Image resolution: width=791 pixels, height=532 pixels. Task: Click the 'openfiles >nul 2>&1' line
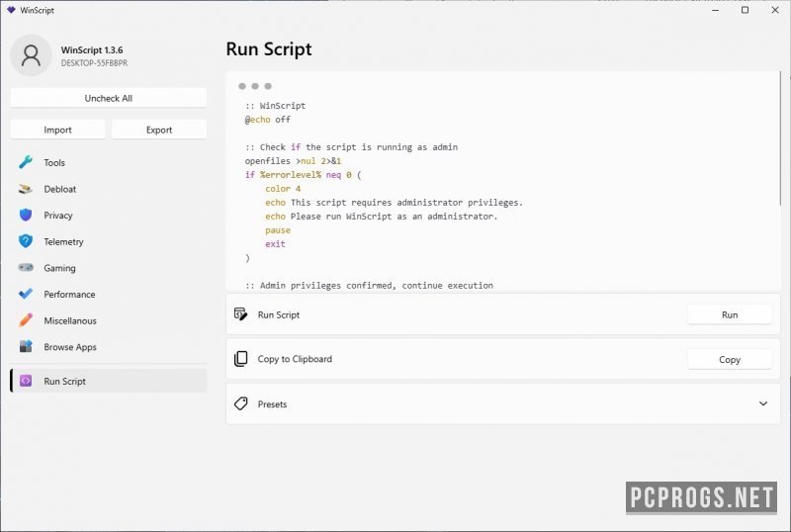293,160
